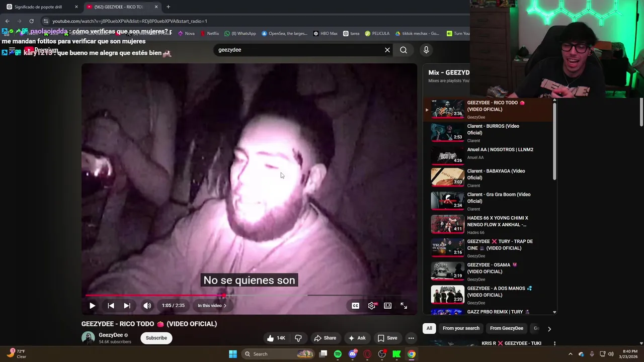Go back in browser history
The image size is (644, 362).
7,21
